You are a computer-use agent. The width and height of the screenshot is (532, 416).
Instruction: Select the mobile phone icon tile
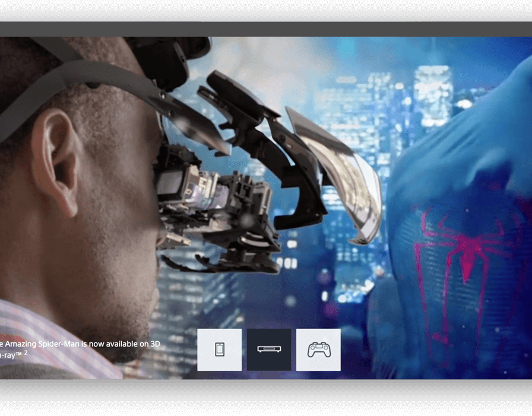220,350
